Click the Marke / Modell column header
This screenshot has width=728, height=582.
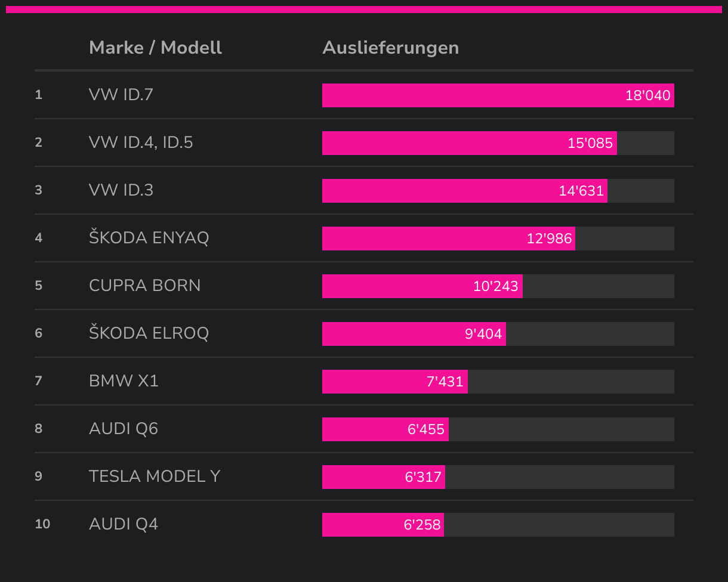coord(155,48)
